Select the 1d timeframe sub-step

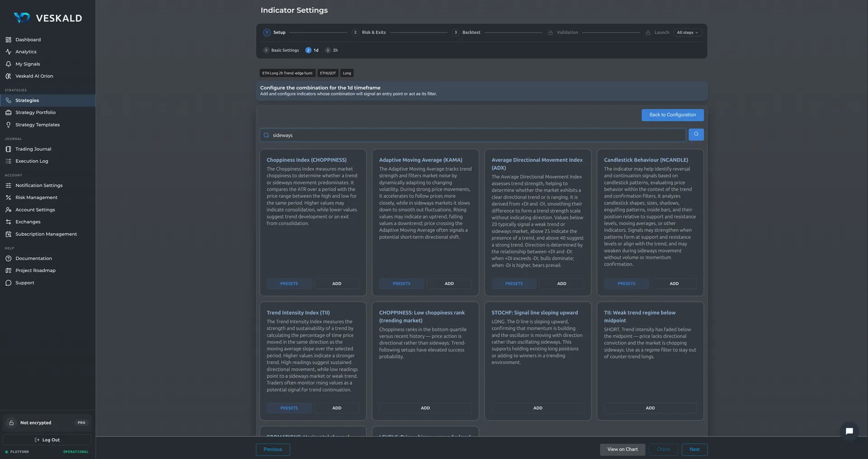312,50
